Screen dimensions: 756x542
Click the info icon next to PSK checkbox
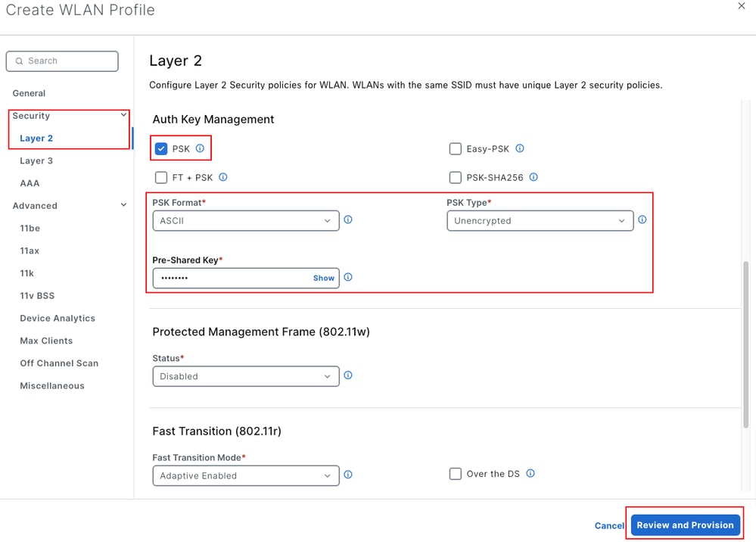point(200,148)
